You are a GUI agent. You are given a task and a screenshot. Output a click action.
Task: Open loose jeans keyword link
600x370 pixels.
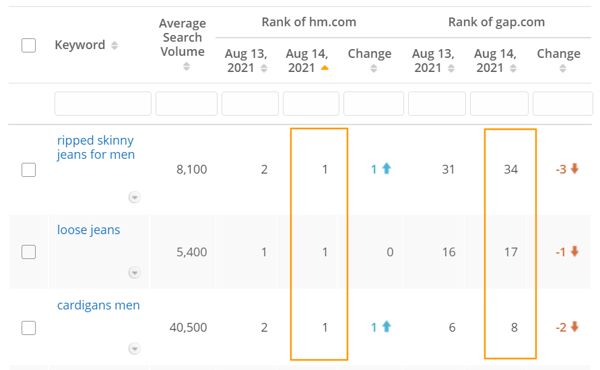[x=88, y=230]
